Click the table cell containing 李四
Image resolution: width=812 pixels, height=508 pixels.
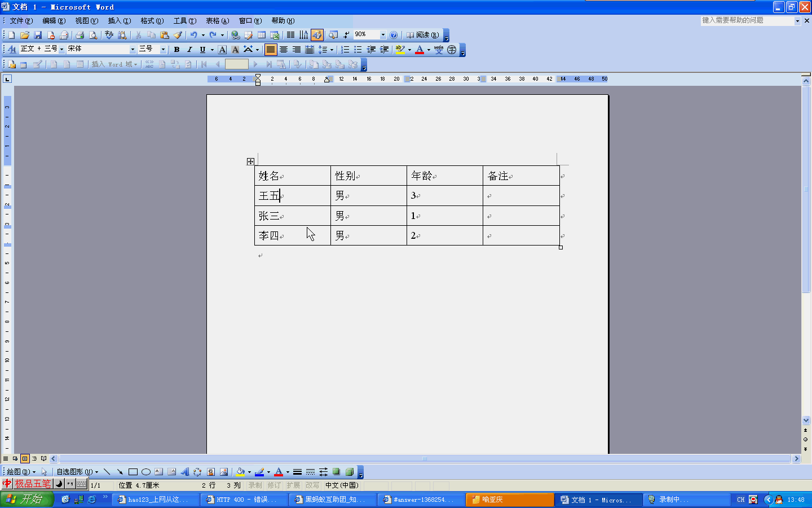click(292, 235)
